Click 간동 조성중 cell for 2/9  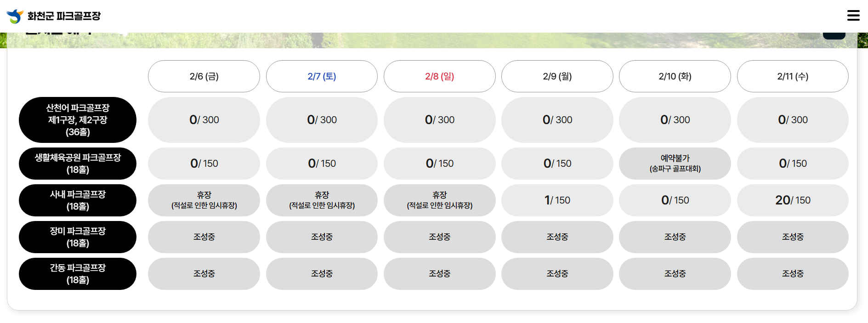[x=557, y=274]
